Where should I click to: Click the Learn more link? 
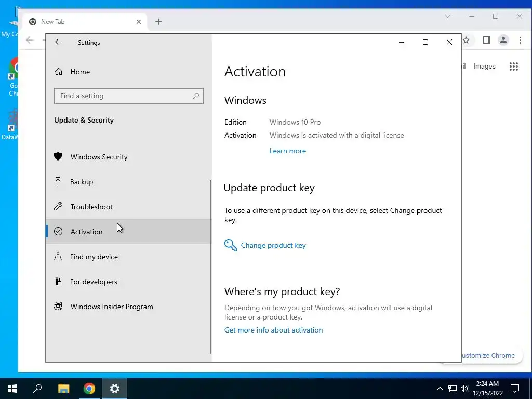(288, 151)
